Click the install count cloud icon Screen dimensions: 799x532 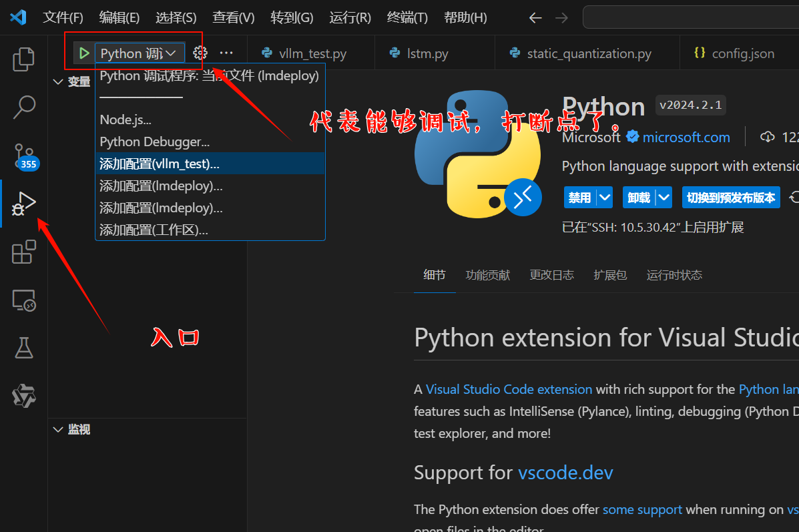coord(768,137)
